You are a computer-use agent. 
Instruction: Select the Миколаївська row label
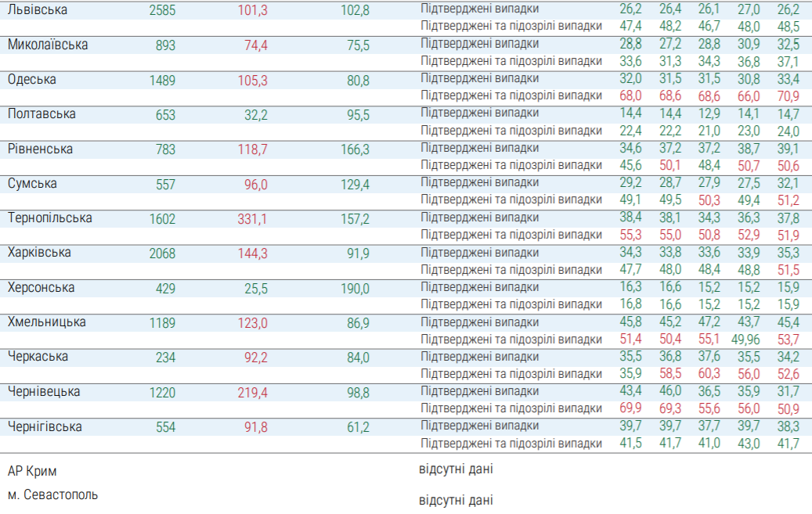[48, 45]
